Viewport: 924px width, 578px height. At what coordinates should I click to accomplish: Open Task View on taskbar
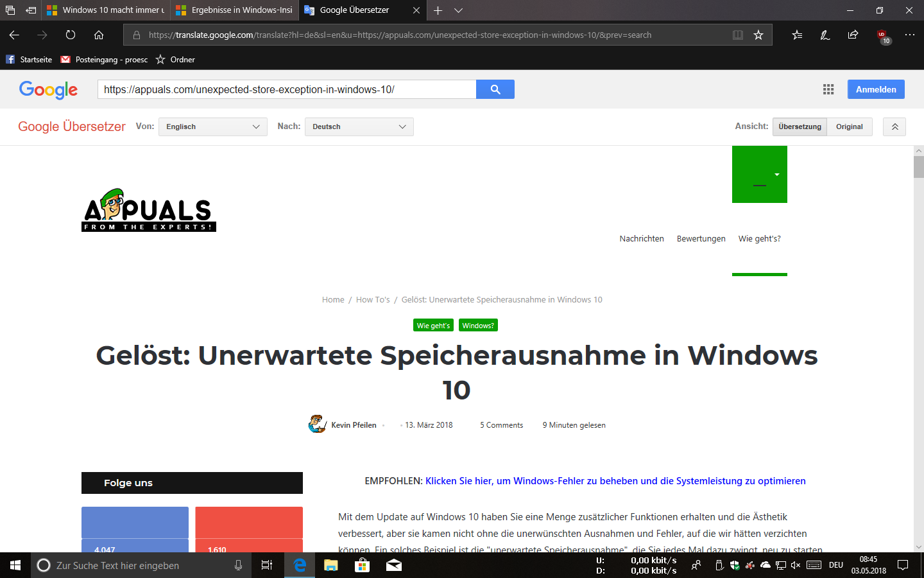point(267,565)
